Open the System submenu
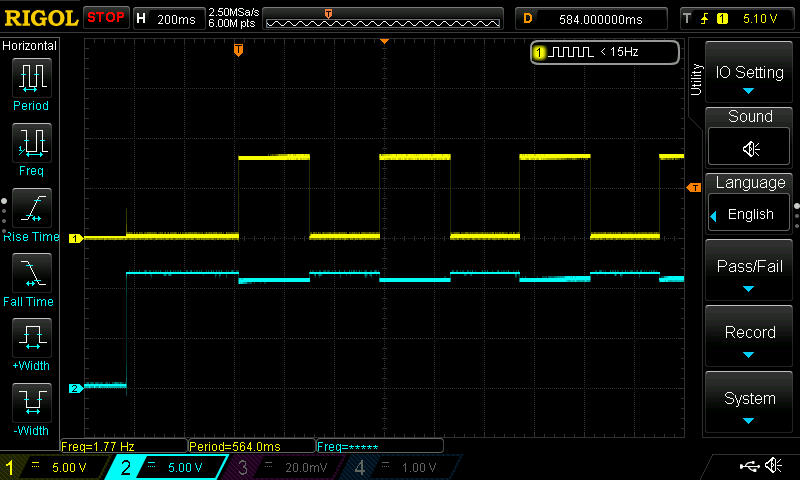 749,401
